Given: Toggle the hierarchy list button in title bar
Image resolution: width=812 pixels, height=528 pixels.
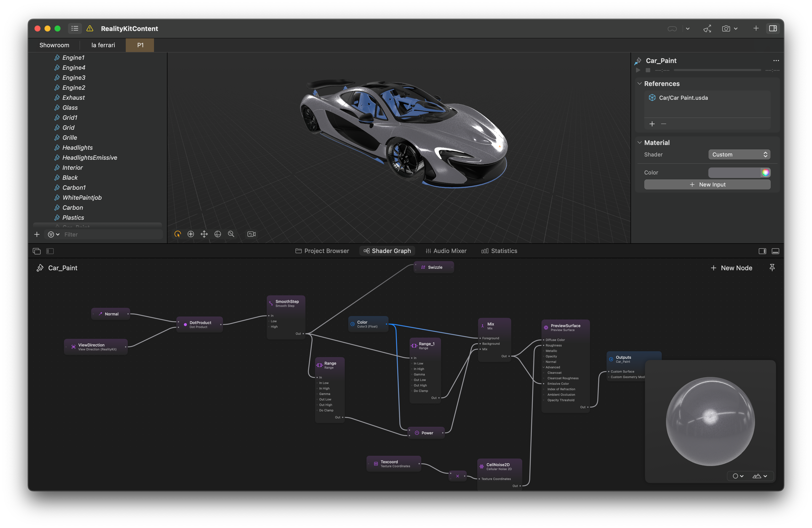Looking at the screenshot, I should coord(75,29).
